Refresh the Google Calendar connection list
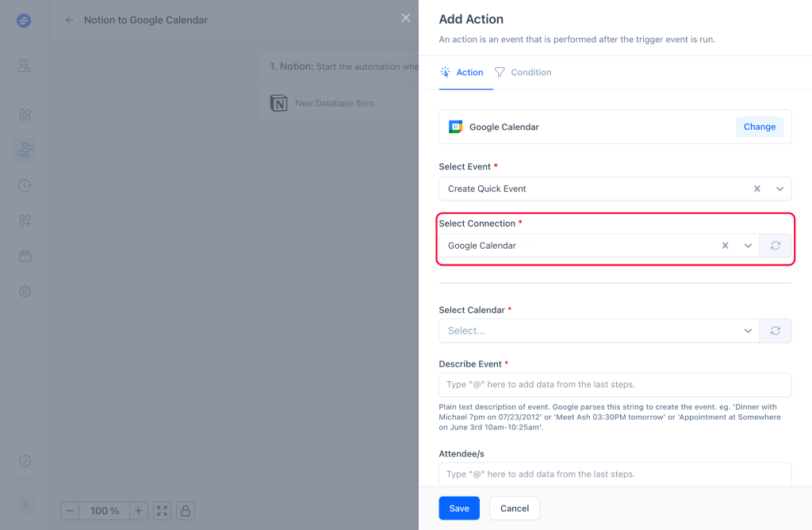Screen dimensions: 812x530 pyautogui.click(x=775, y=245)
